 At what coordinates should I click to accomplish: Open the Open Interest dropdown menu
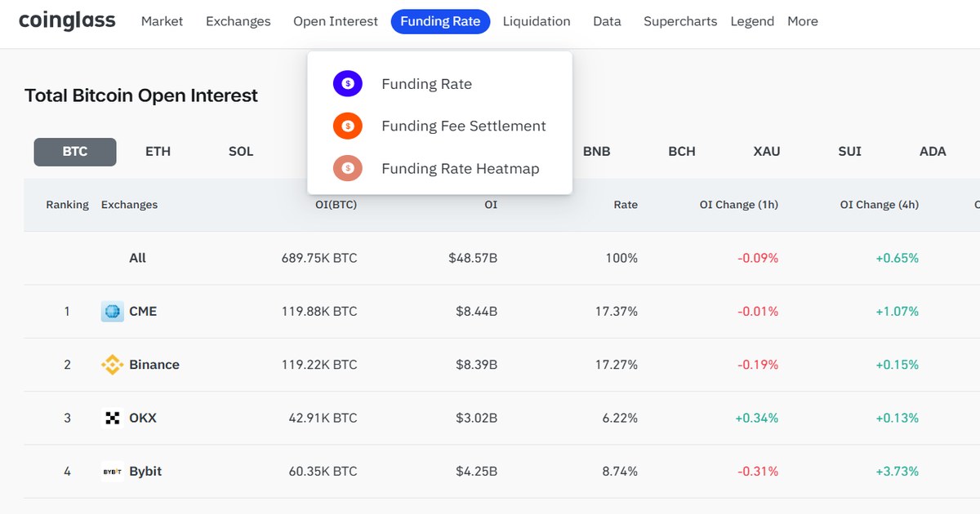[335, 21]
